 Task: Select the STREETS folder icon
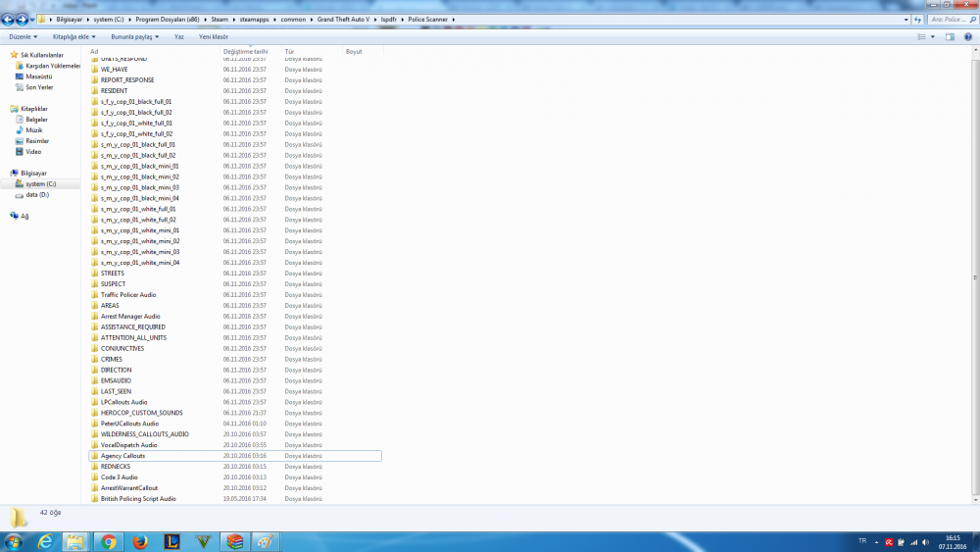pos(95,274)
